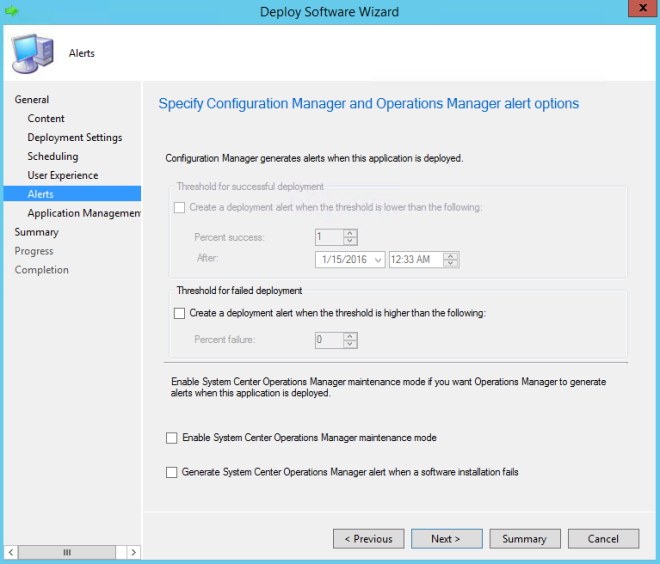Viewport: 660px width, 564px height.
Task: Proceed with the Next button
Action: coord(447,539)
